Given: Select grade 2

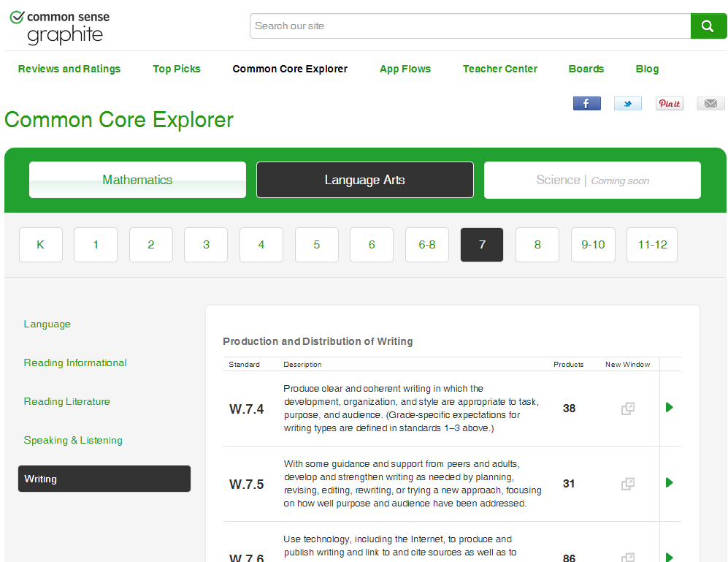Looking at the screenshot, I should 151,245.
